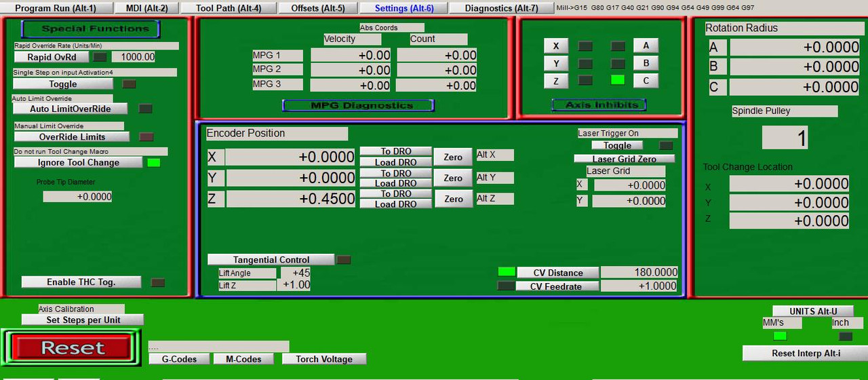The height and width of the screenshot is (380, 868).
Task: Click Torch Voltage button
Action: coord(324,359)
